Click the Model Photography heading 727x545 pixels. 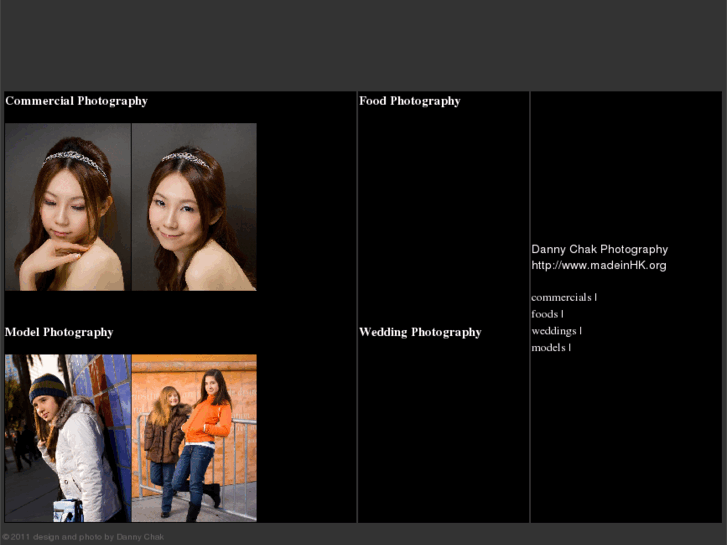[59, 332]
